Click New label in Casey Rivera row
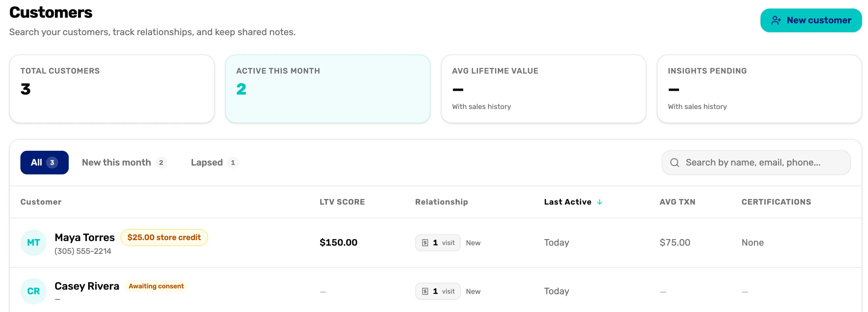The width and height of the screenshot is (868, 312). click(473, 291)
